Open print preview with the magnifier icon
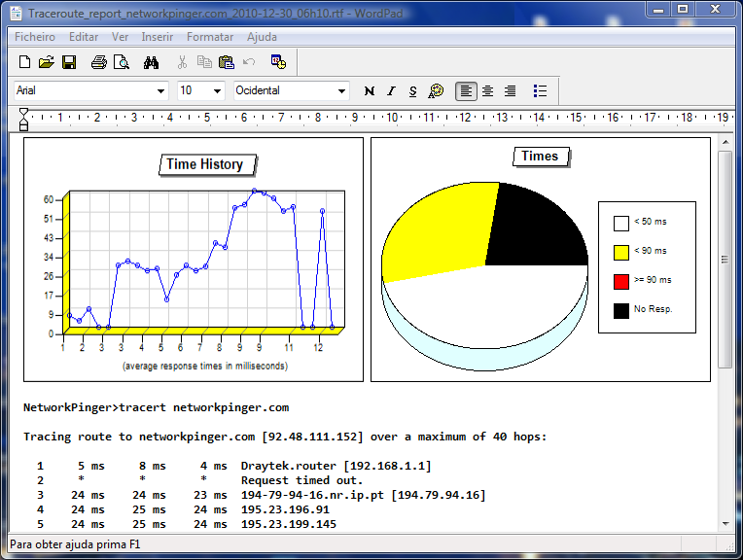Image resolution: width=743 pixels, height=560 pixels. point(122,62)
